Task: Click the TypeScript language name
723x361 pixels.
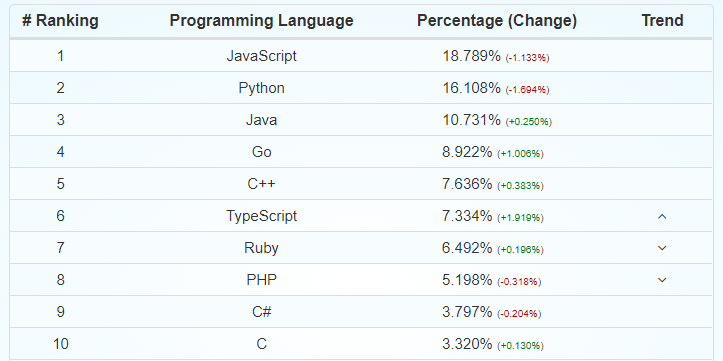Action: (x=261, y=216)
